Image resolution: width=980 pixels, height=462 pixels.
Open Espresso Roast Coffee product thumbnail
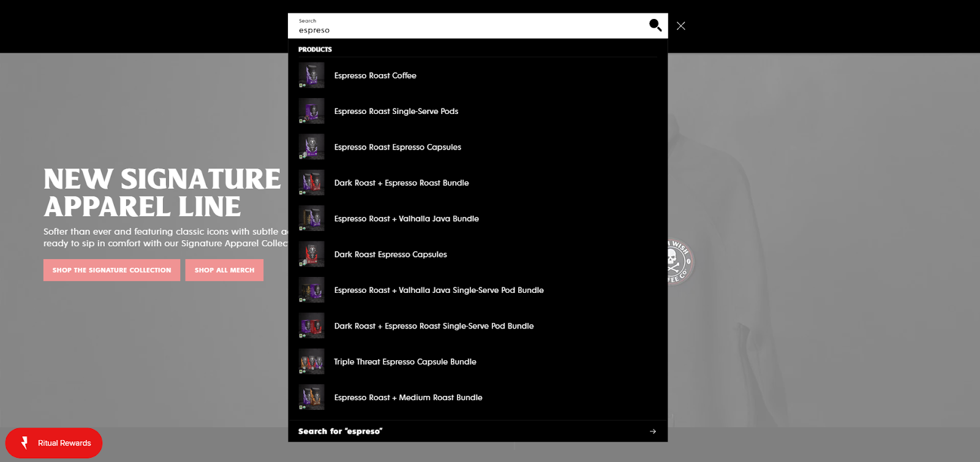pos(311,75)
